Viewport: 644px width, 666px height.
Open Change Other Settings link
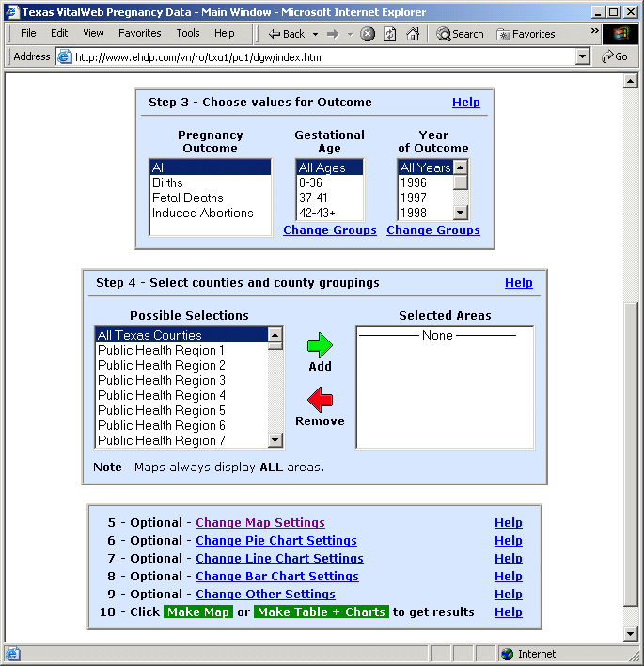tap(265, 594)
